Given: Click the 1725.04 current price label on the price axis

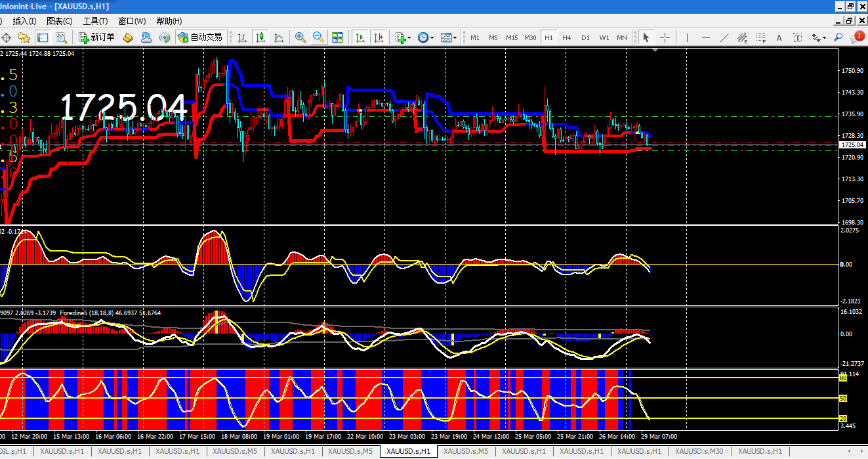Looking at the screenshot, I should [852, 144].
